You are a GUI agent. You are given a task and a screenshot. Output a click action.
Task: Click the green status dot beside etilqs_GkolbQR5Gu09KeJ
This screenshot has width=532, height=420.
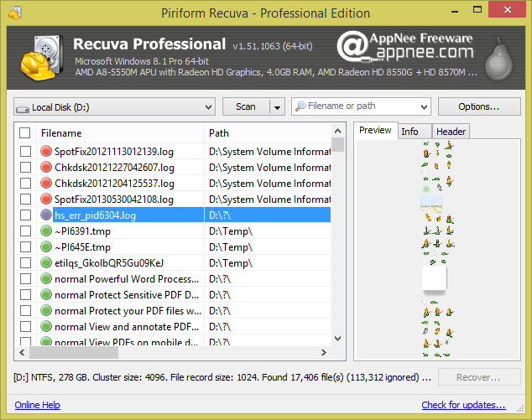click(x=46, y=262)
